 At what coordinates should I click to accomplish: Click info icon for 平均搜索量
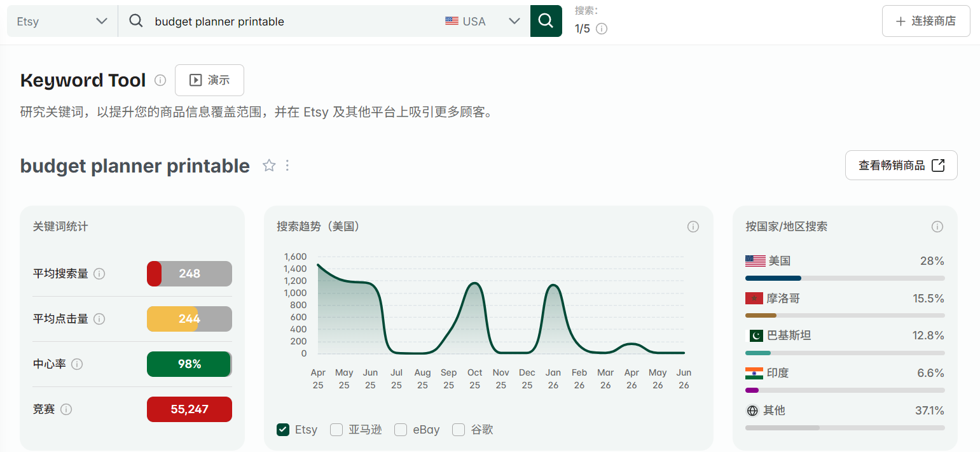pos(99,274)
